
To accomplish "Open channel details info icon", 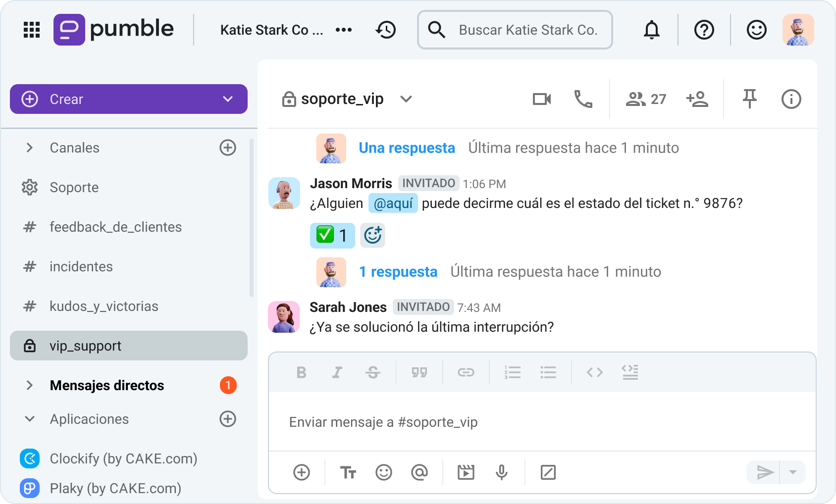I will [791, 99].
